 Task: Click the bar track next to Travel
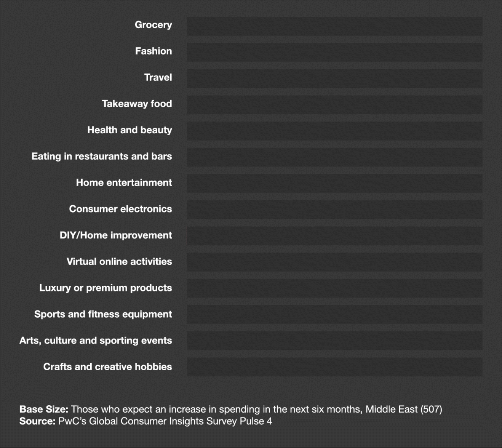coord(334,78)
